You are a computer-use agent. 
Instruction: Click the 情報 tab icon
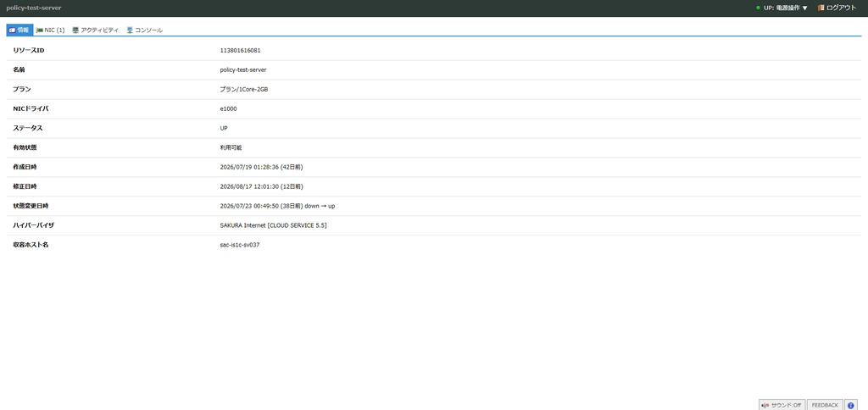click(x=12, y=30)
